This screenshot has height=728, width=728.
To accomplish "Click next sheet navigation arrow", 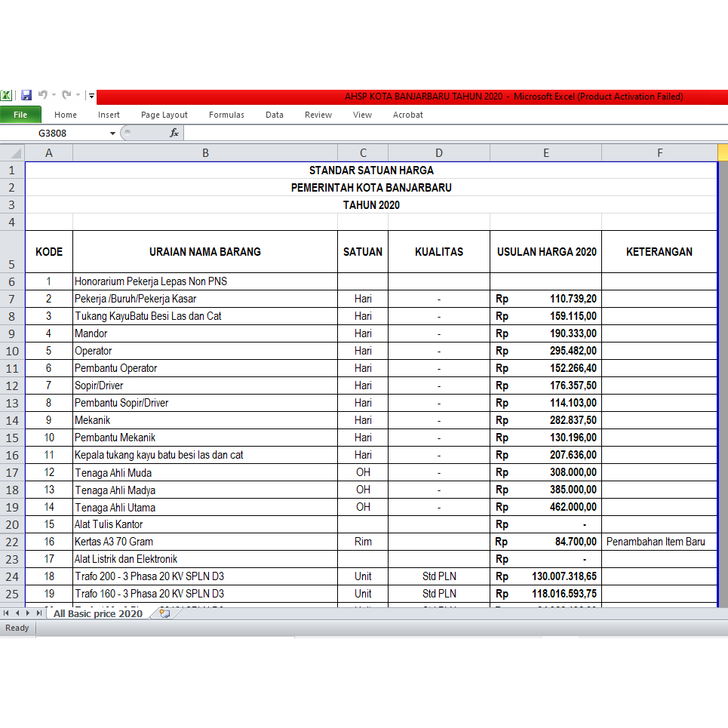I will click(x=28, y=613).
